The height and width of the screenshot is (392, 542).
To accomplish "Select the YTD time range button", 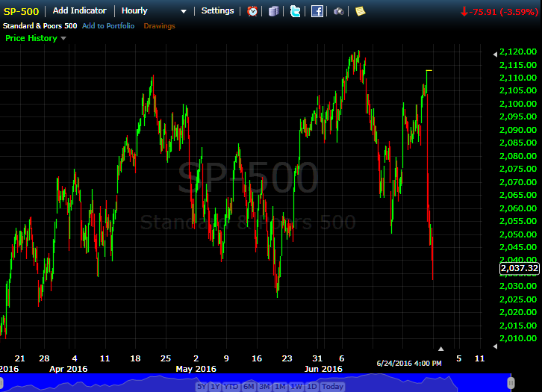I will (x=231, y=387).
